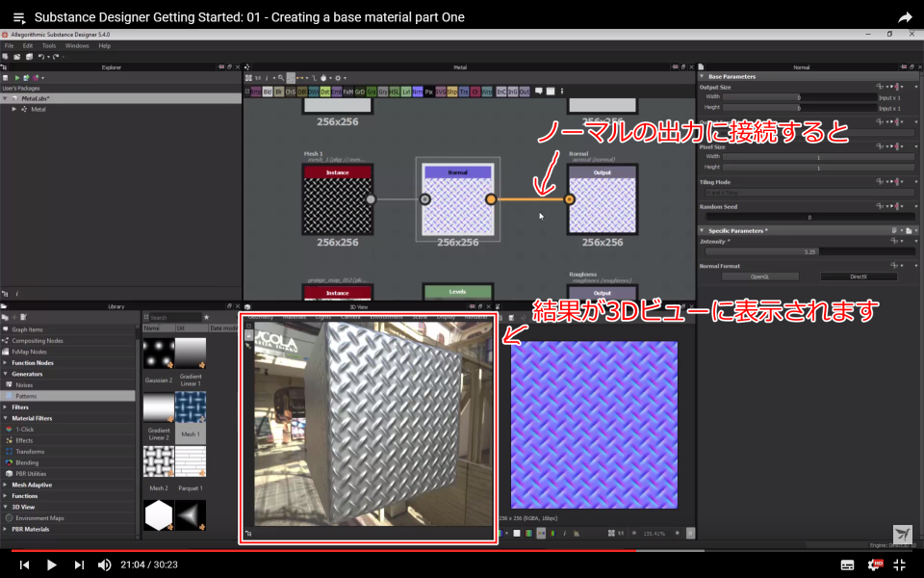Viewport: 924px width, 578px height.
Task: Sort library by Name column
Action: coord(158,328)
